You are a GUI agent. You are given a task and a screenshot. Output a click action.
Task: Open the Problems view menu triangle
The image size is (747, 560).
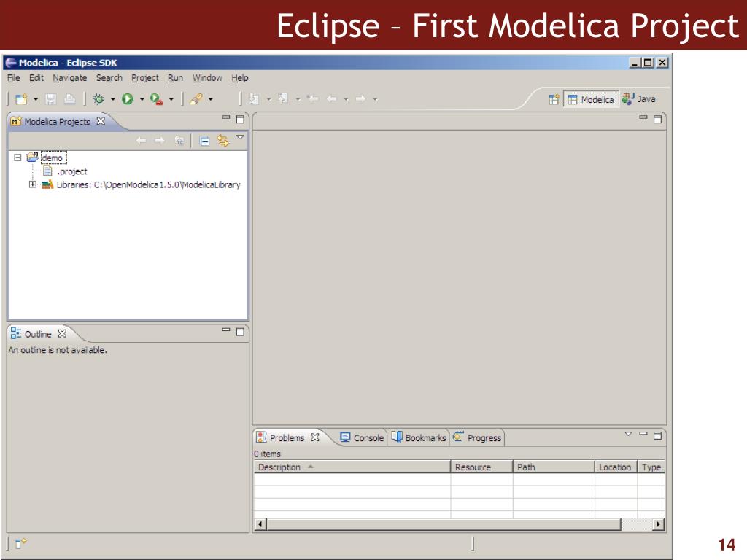pyautogui.click(x=628, y=434)
